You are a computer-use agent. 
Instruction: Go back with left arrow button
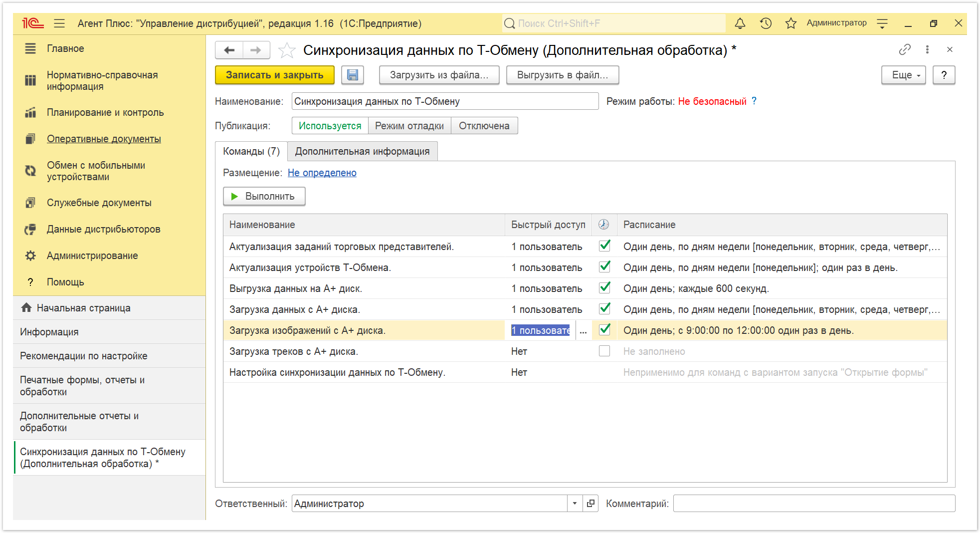pos(229,50)
